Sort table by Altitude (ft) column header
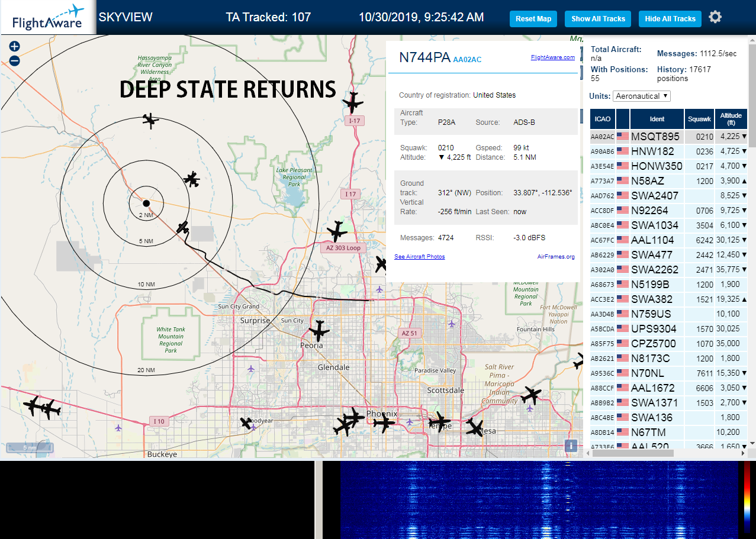 (731, 119)
